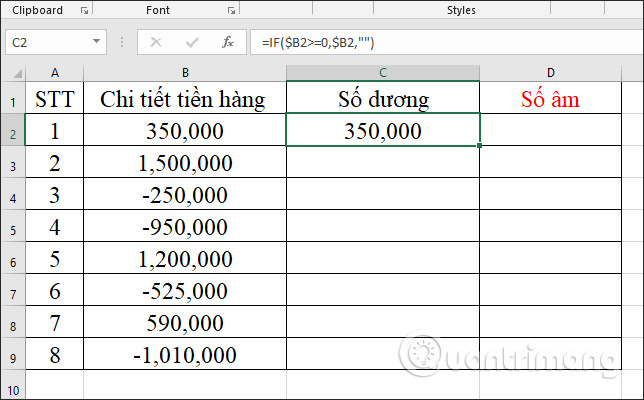Click the fill handle of cell C2
This screenshot has height=400, width=644.
(479, 145)
